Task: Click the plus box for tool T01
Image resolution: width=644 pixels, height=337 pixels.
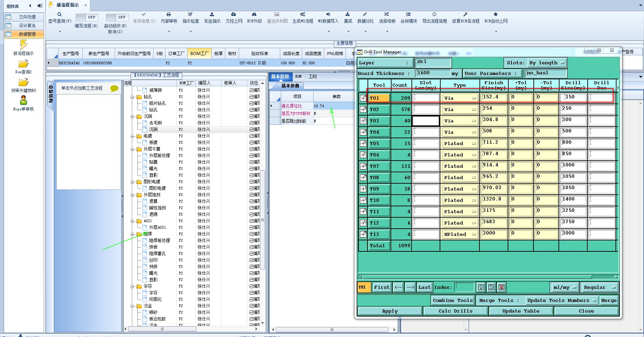Action: [363, 98]
